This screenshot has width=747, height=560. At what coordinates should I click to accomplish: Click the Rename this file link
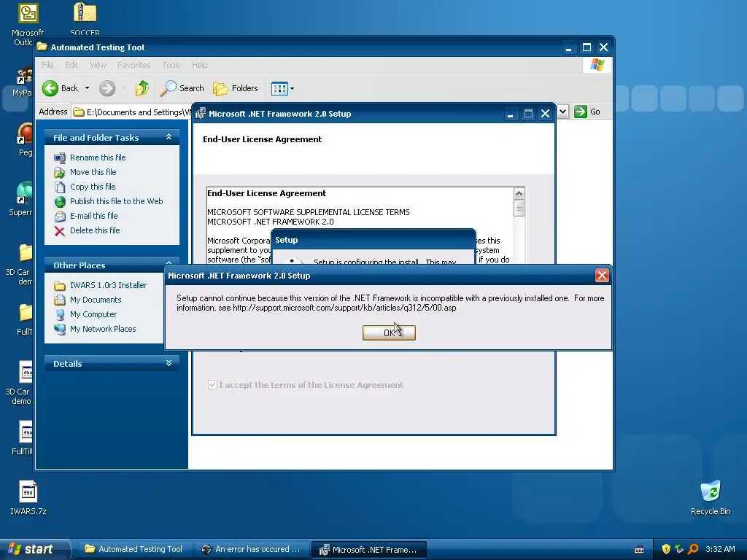(98, 157)
